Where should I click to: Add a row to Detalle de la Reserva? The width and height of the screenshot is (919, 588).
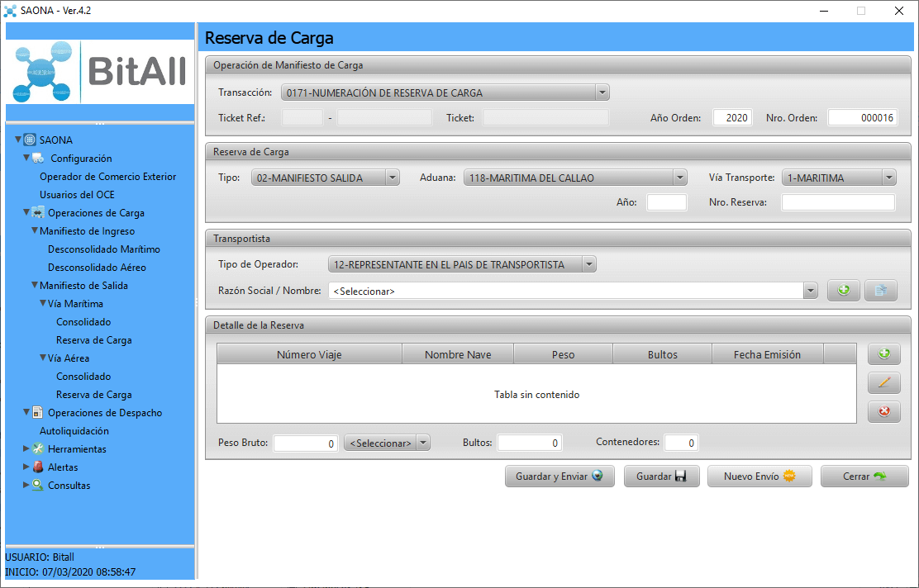pyautogui.click(x=883, y=354)
